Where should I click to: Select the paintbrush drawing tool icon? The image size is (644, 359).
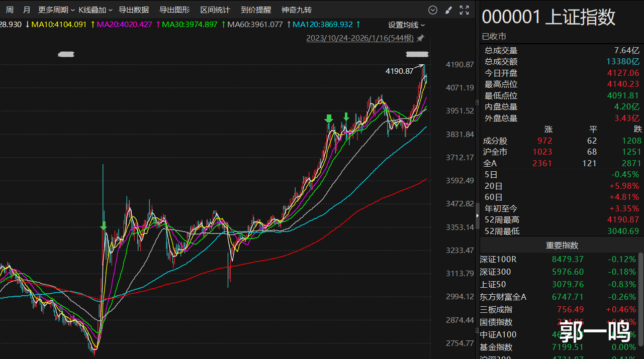(x=449, y=10)
